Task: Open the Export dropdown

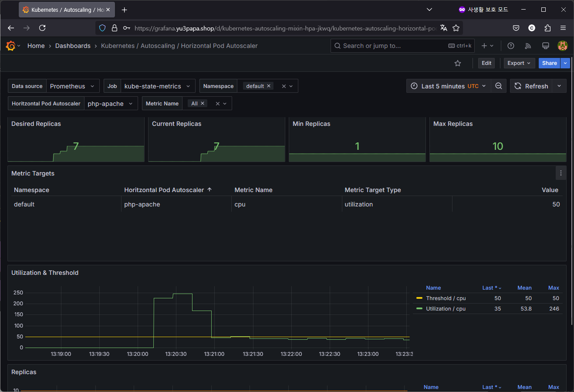Action: (519, 63)
